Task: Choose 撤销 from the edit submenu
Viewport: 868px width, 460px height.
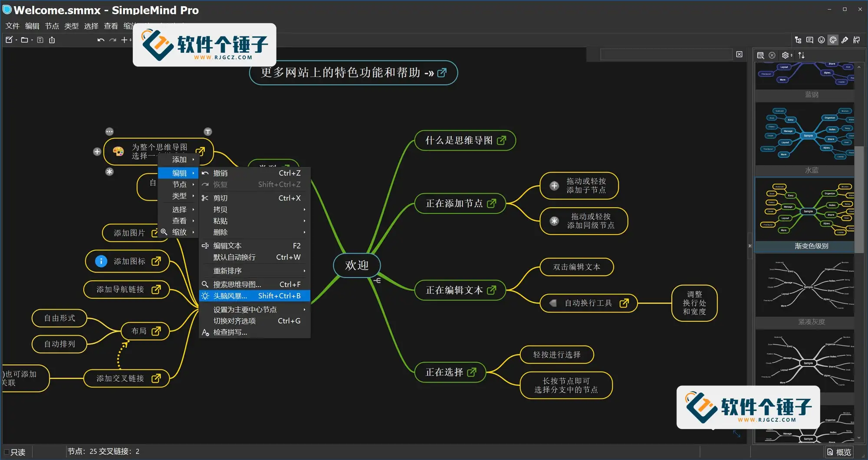Action: tap(255, 173)
